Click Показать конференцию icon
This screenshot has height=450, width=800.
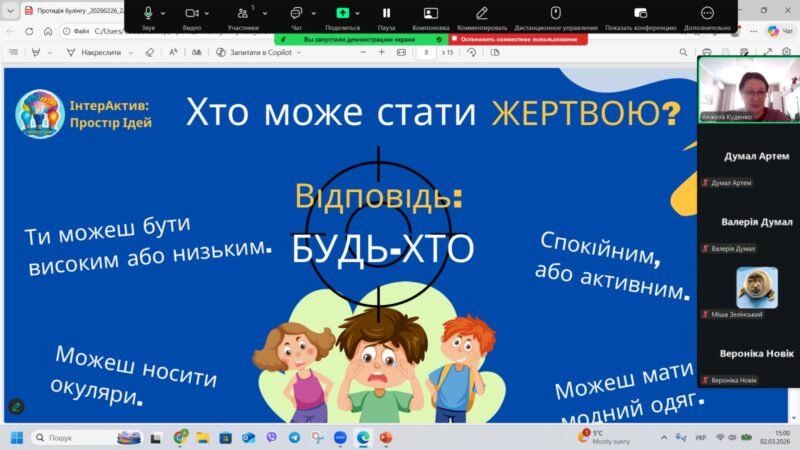[x=639, y=13]
